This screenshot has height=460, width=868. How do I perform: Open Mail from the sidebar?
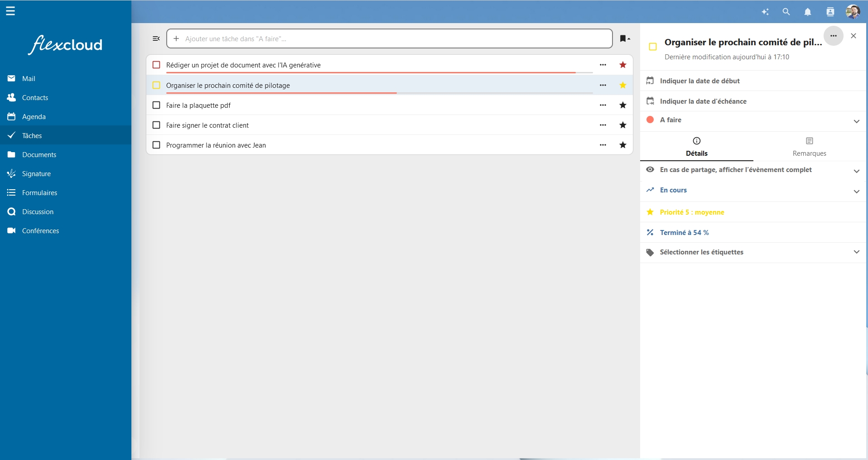(66, 78)
